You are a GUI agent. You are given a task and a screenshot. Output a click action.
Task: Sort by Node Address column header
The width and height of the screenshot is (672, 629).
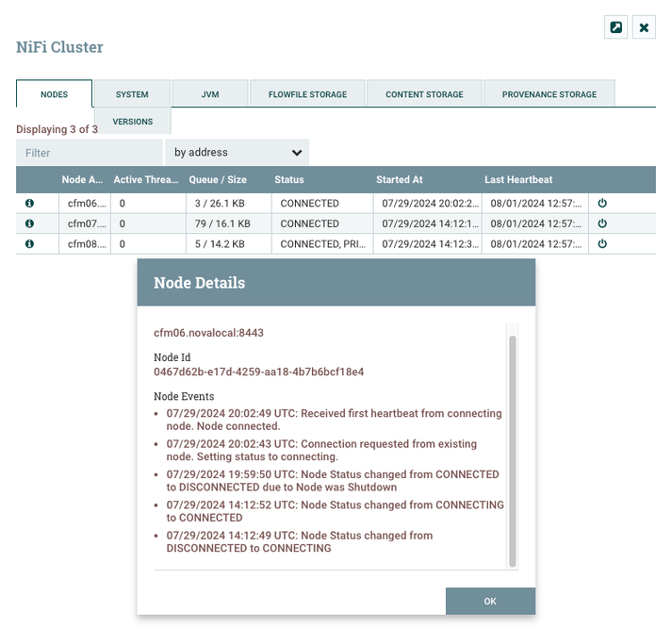[x=82, y=180]
